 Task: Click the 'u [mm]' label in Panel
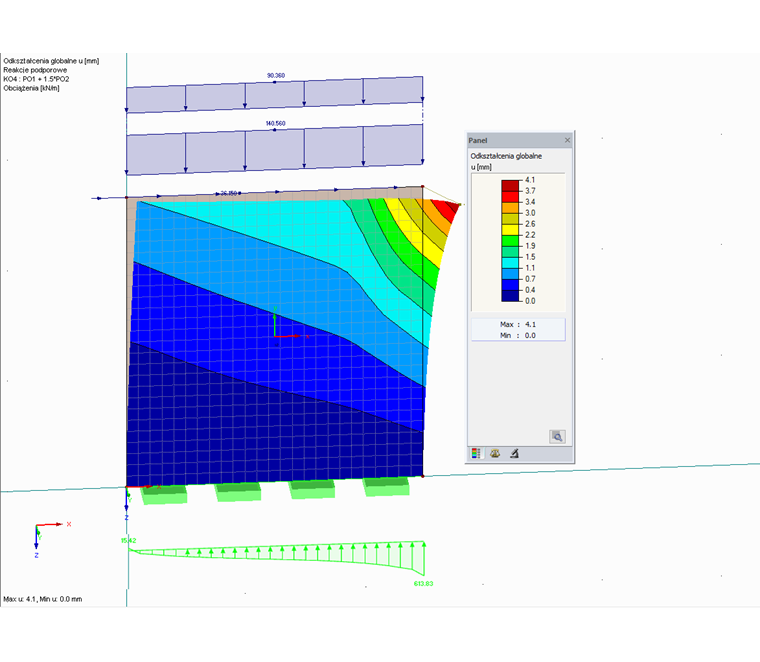[x=481, y=167]
